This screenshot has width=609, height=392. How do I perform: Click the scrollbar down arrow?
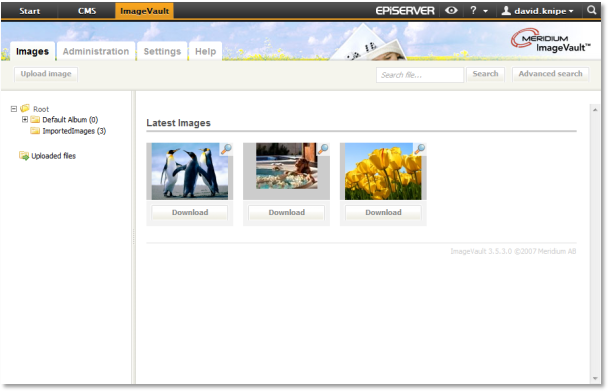pyautogui.click(x=595, y=378)
